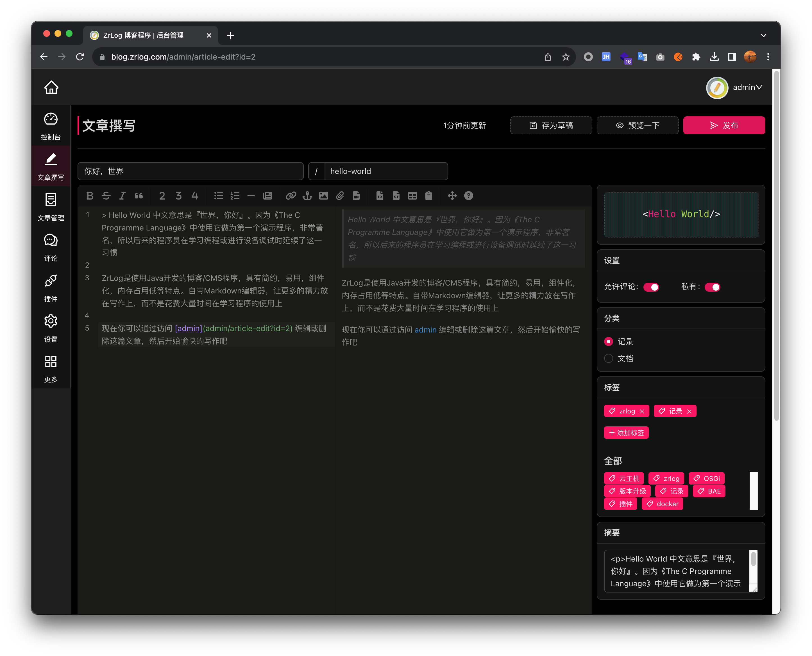Click the clipboard paste icon in the toolbar

429,196
